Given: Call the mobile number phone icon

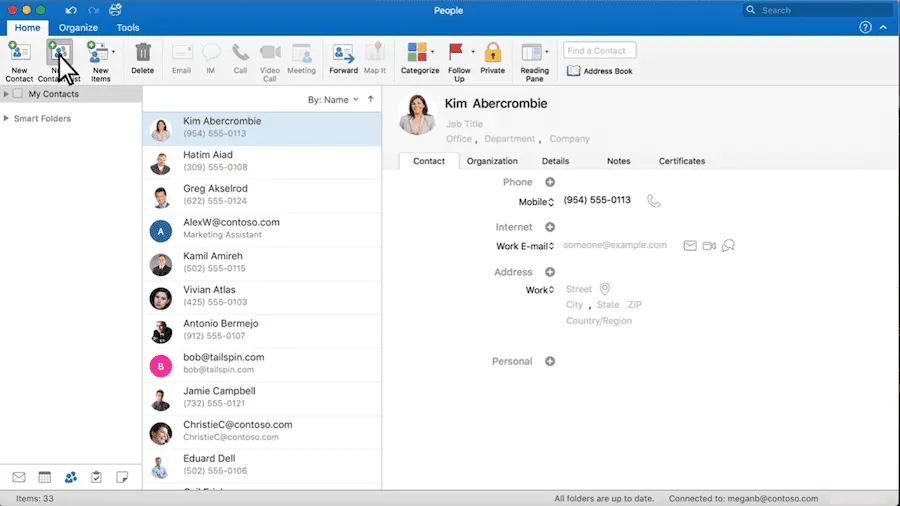Looking at the screenshot, I should 653,200.
